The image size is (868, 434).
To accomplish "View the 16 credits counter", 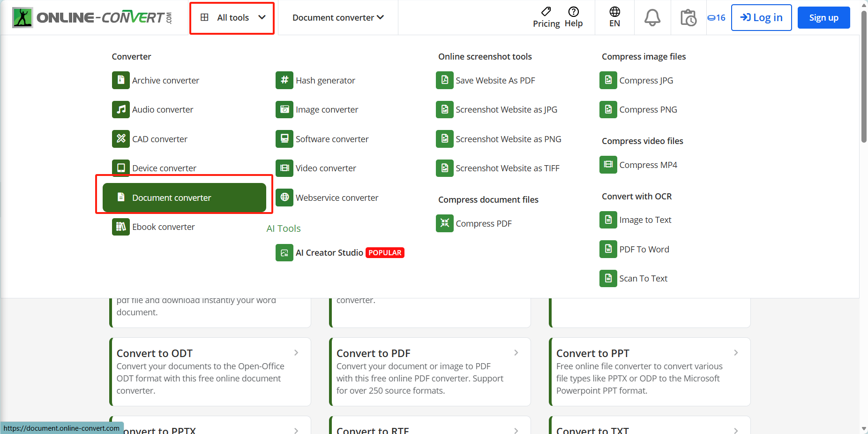I will 717,18.
